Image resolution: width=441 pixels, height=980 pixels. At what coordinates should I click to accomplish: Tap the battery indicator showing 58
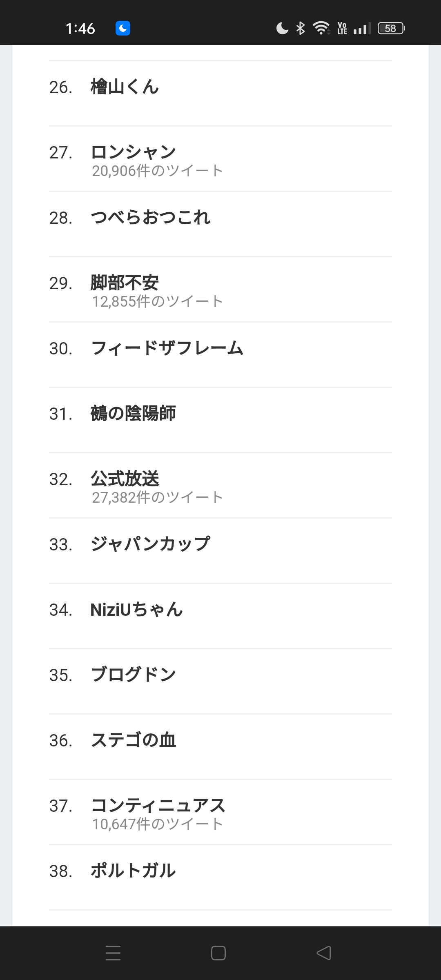point(391,28)
